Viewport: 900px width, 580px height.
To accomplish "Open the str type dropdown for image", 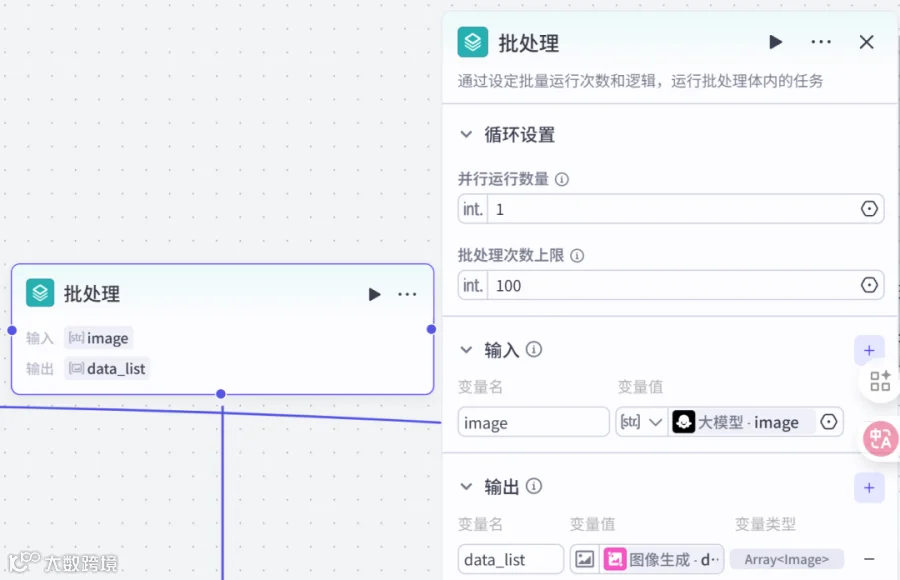I will (641, 422).
